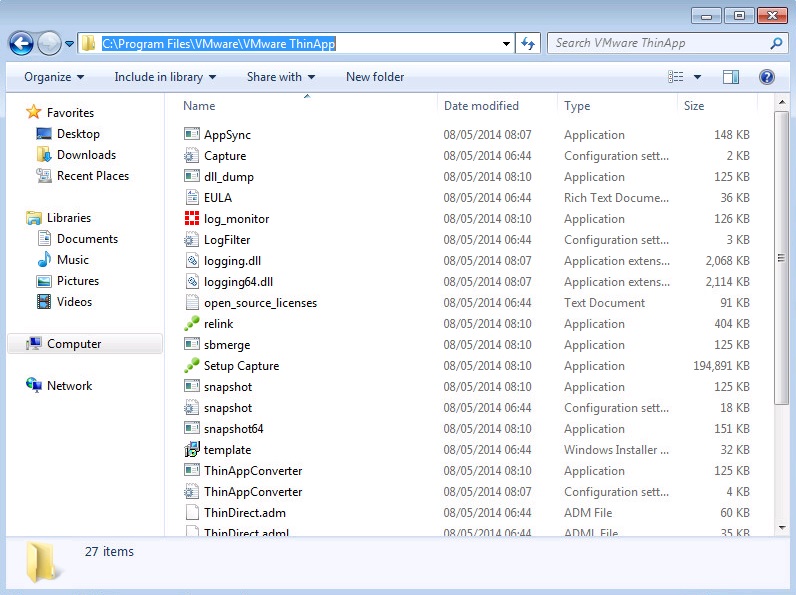The height and width of the screenshot is (595, 796).
Task: Open the Organize menu
Action: pyautogui.click(x=54, y=77)
